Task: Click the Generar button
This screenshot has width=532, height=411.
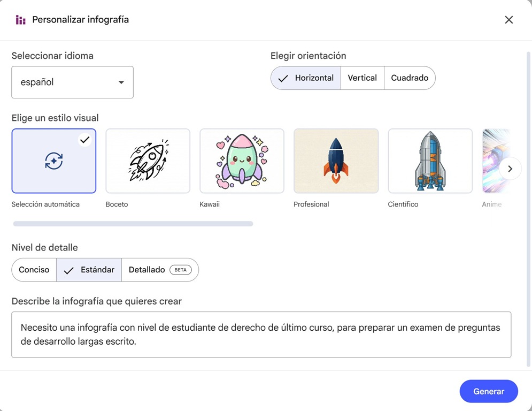Action: coord(489,391)
